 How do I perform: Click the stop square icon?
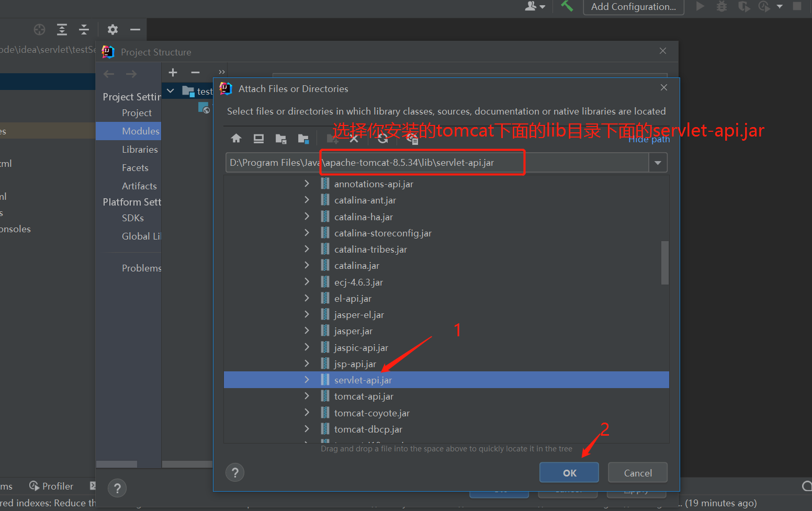coord(797,6)
